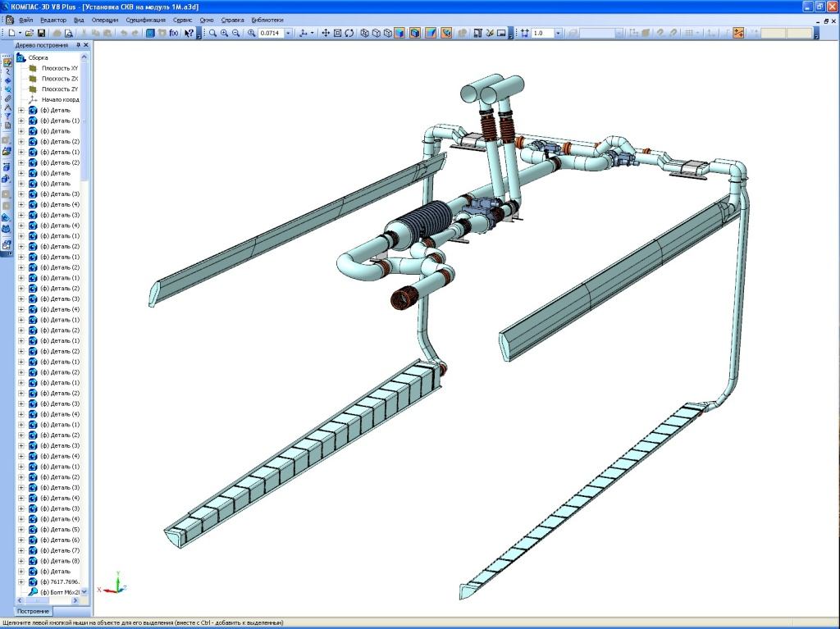
Task: Switch to the Построение tab
Action: [33, 611]
